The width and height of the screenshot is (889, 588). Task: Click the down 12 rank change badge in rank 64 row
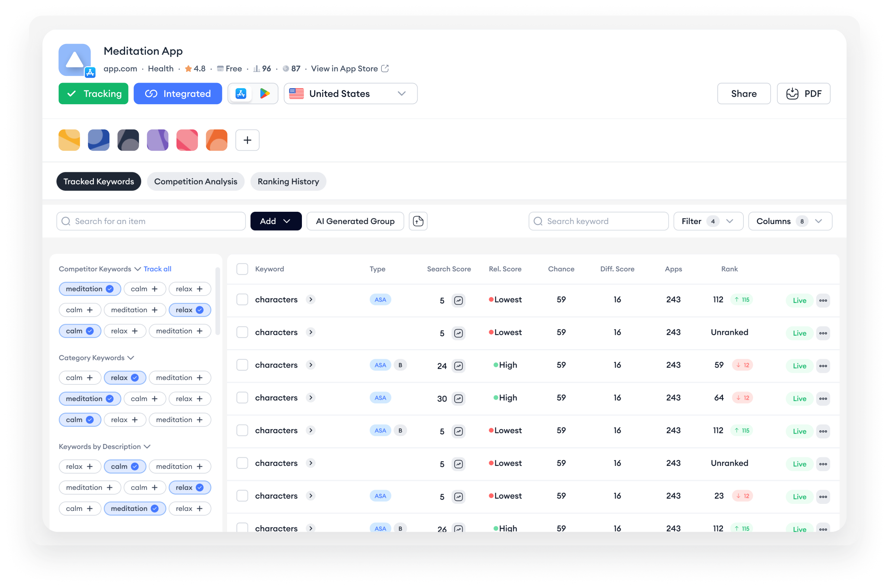tap(742, 398)
